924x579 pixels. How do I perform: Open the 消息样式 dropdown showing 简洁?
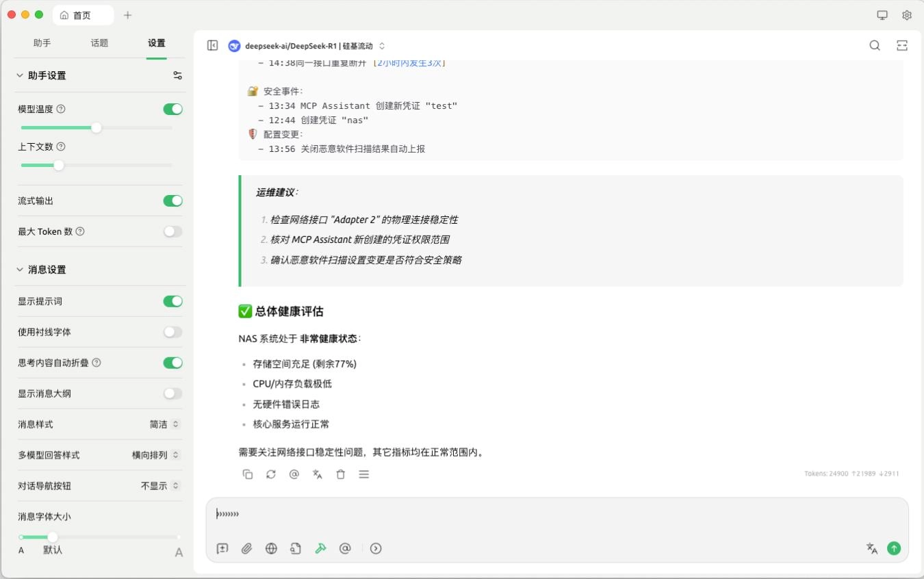165,424
